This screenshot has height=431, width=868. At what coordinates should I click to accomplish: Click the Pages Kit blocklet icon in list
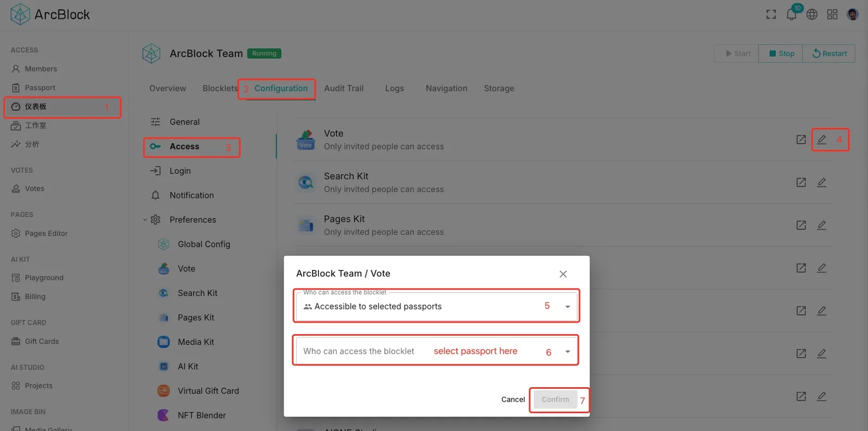click(306, 225)
